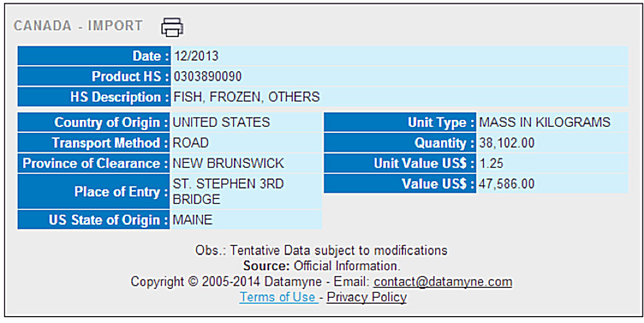Open the Terms of Use link

click(x=278, y=297)
